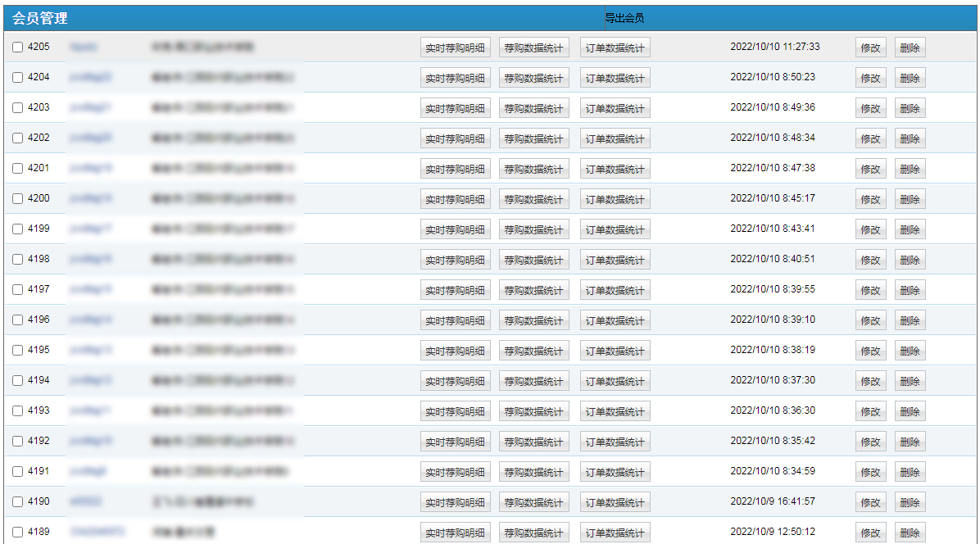Viewport: 980px width, 544px height.
Task: View 订单数据统计 for member 4203
Action: click(615, 109)
